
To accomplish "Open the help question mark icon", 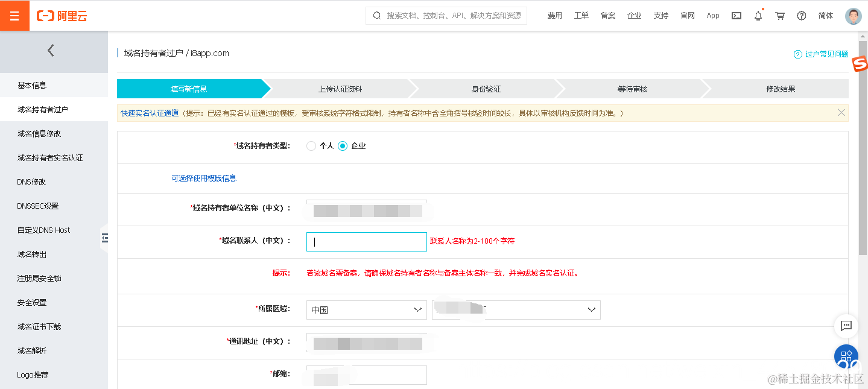I will (x=802, y=16).
